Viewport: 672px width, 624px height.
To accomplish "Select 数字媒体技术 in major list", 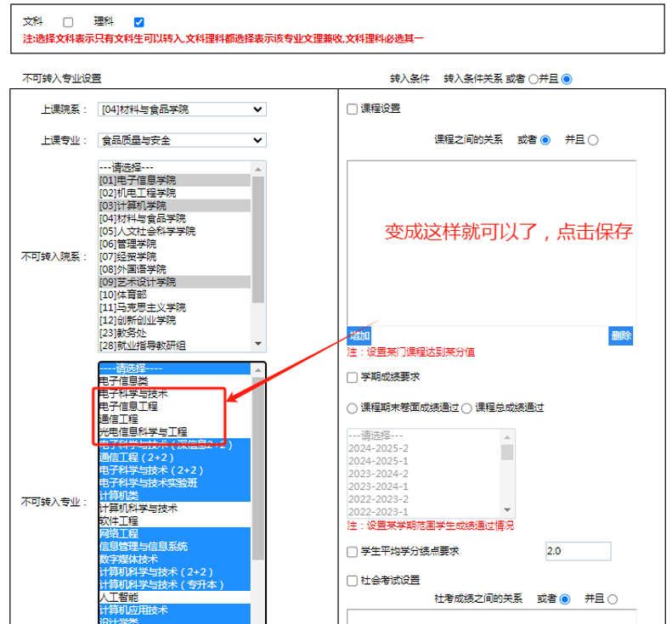I will point(174,559).
